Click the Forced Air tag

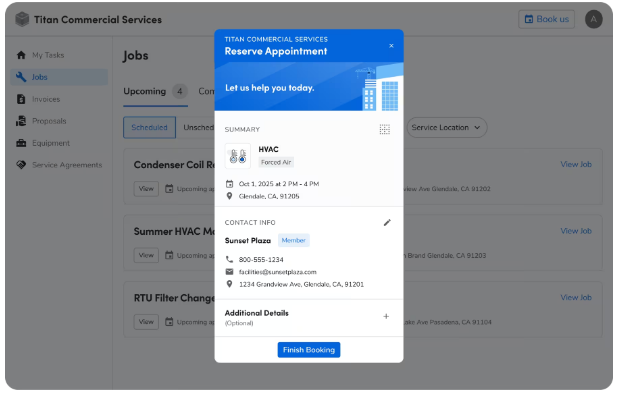tap(276, 162)
